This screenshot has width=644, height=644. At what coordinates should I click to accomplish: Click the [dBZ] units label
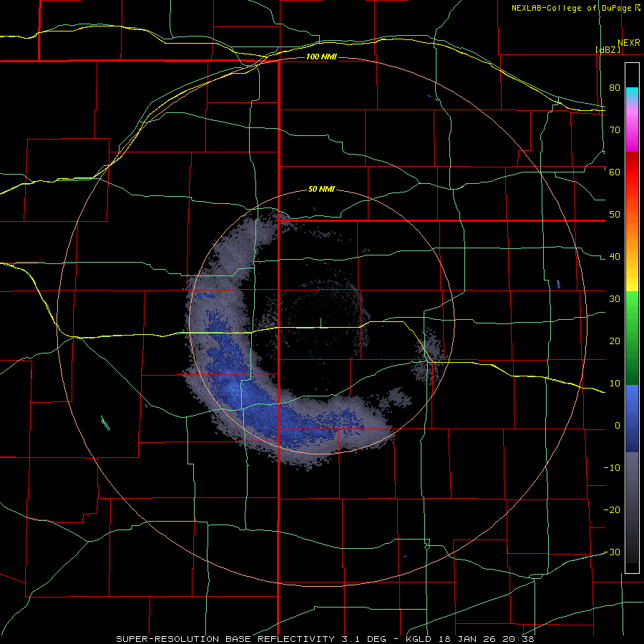[608, 49]
